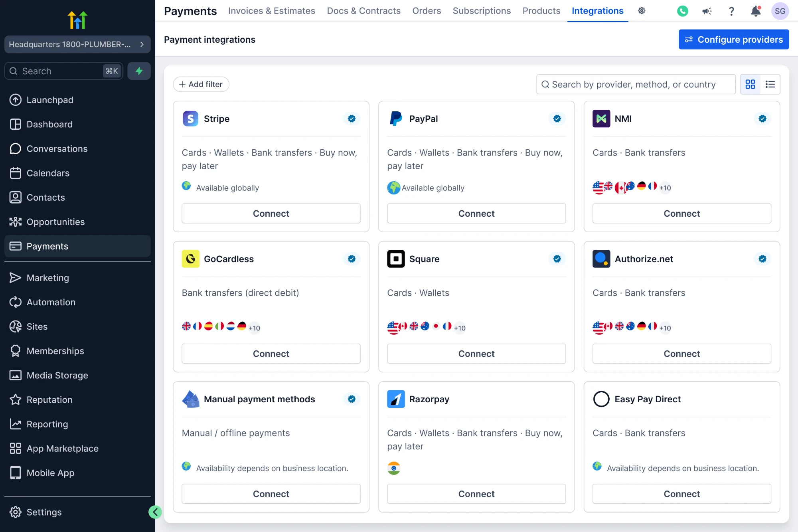Click PayPal's verified badge icon
Screen dimensions: 798x532
coord(557,119)
